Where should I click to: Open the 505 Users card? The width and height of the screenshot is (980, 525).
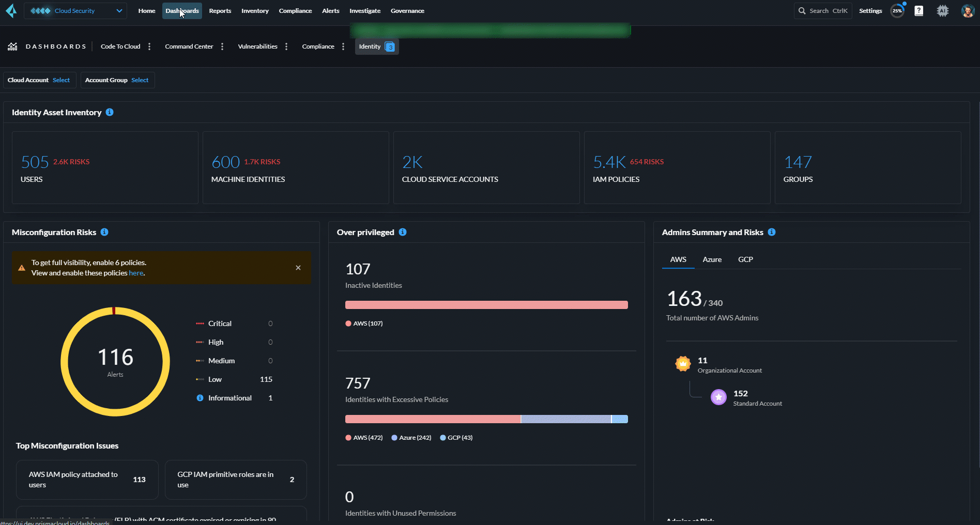pos(105,167)
